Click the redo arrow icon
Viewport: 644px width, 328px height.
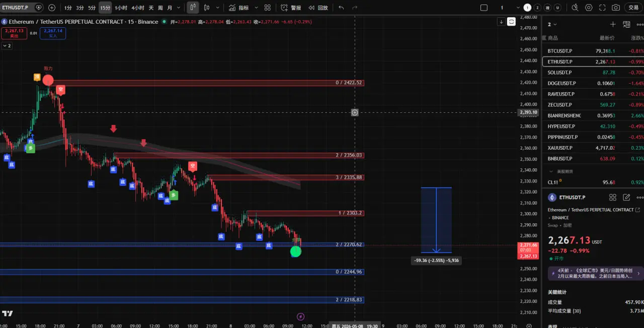tap(355, 8)
